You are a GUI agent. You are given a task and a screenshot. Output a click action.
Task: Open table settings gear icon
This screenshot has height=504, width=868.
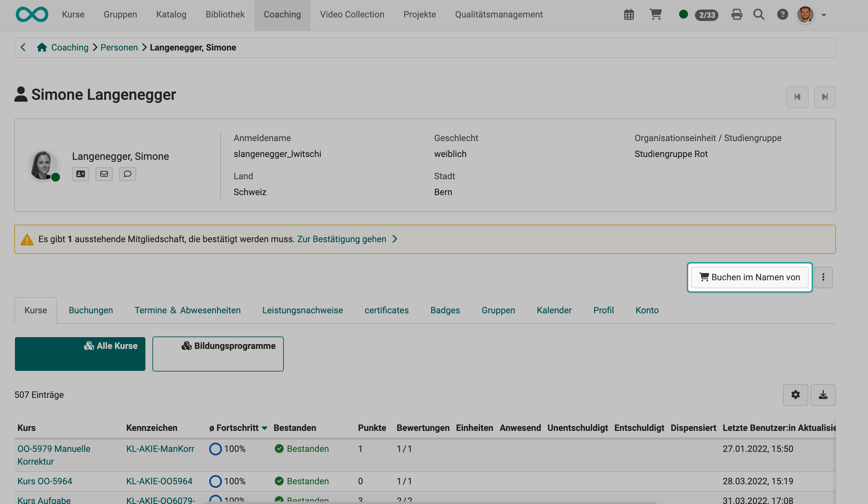click(x=795, y=395)
